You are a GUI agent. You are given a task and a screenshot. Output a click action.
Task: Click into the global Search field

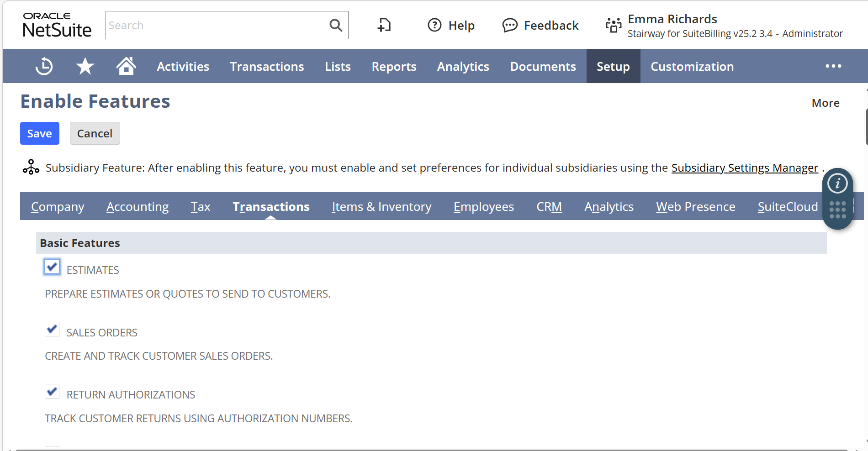point(215,26)
